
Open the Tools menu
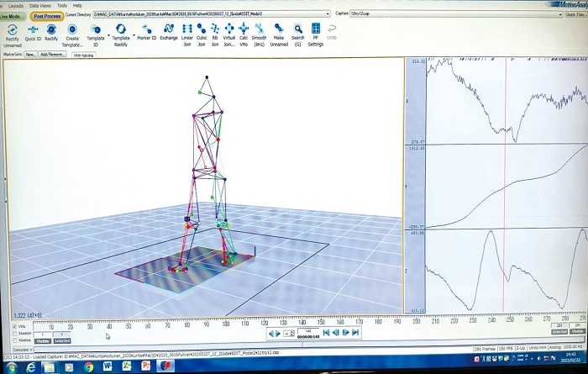click(x=61, y=5)
